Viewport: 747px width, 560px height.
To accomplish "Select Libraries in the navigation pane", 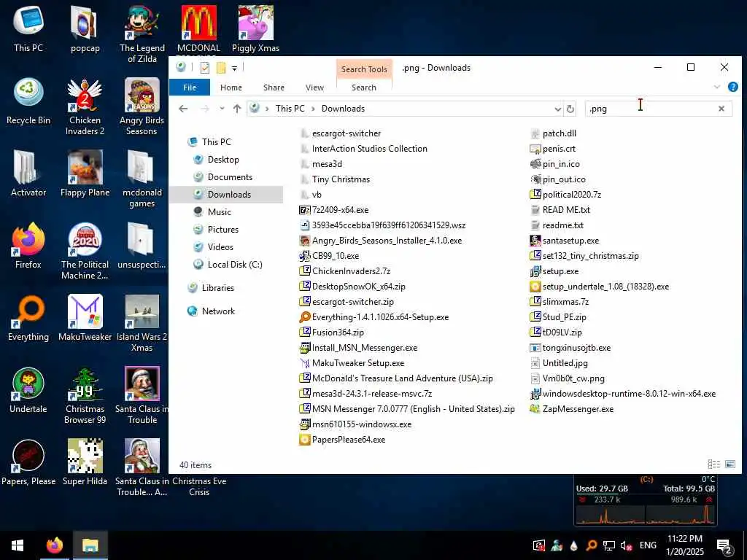I will [217, 287].
